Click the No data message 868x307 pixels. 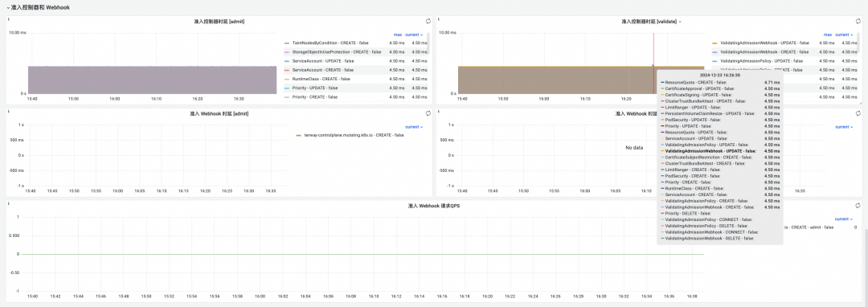634,148
